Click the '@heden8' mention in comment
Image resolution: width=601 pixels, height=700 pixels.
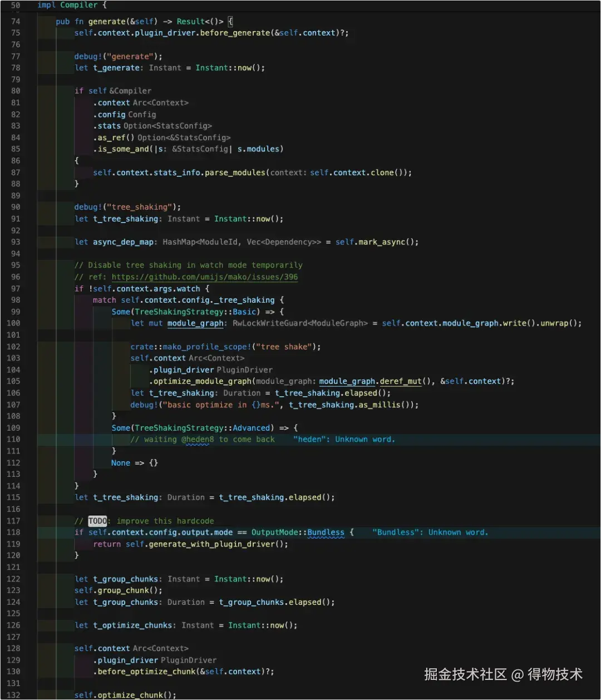(x=198, y=440)
